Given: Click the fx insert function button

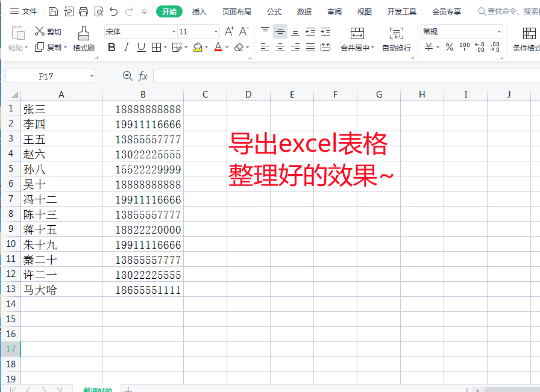Looking at the screenshot, I should 143,76.
